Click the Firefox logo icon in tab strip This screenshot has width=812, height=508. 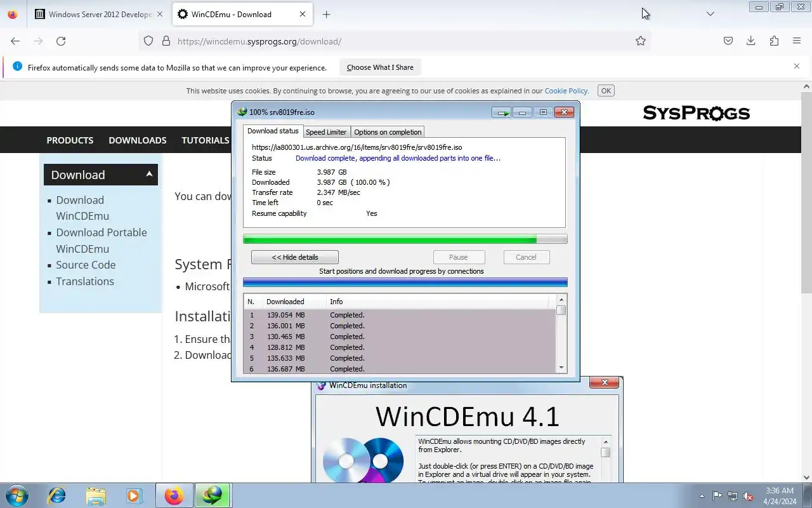(x=13, y=14)
